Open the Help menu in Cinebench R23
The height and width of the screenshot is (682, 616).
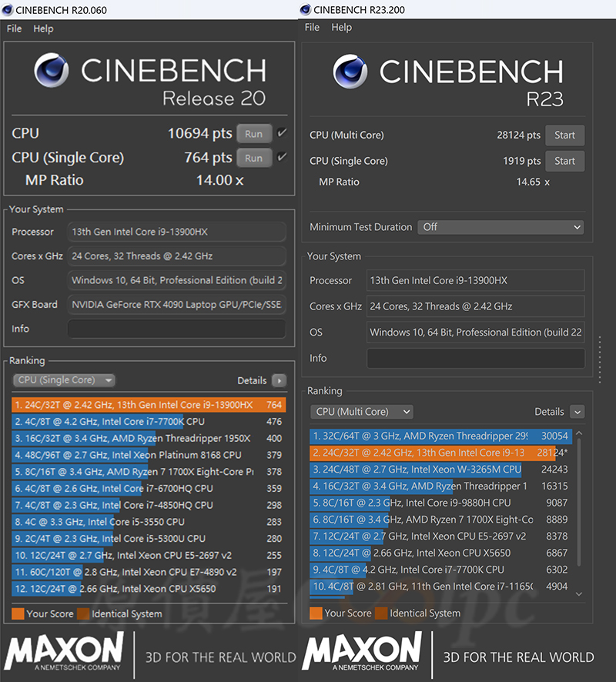click(342, 28)
